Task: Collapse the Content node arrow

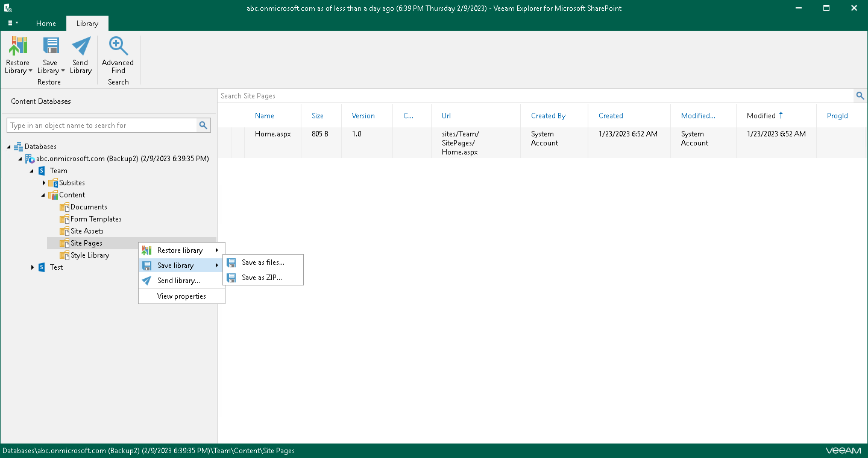Action: tap(43, 195)
